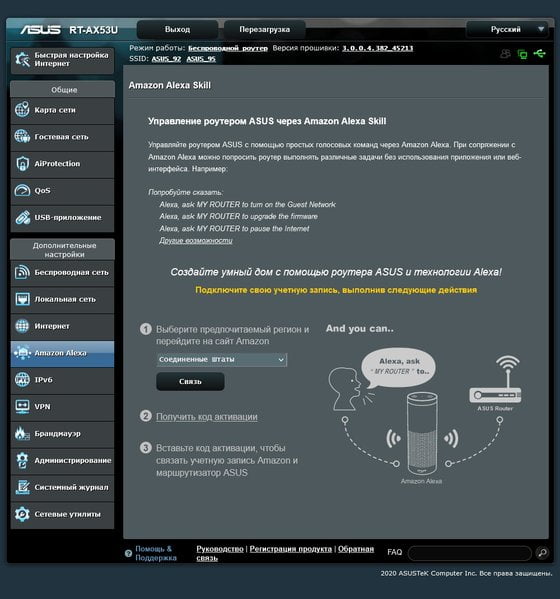This screenshot has height=599, width=560.
Task: Open the Другие возможности link
Action: tap(196, 241)
